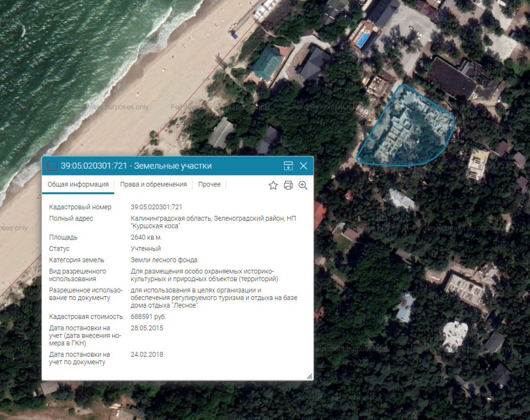Click the registration date 28.05.2015
Image resolution: width=530 pixels, height=420 pixels.
(x=146, y=328)
